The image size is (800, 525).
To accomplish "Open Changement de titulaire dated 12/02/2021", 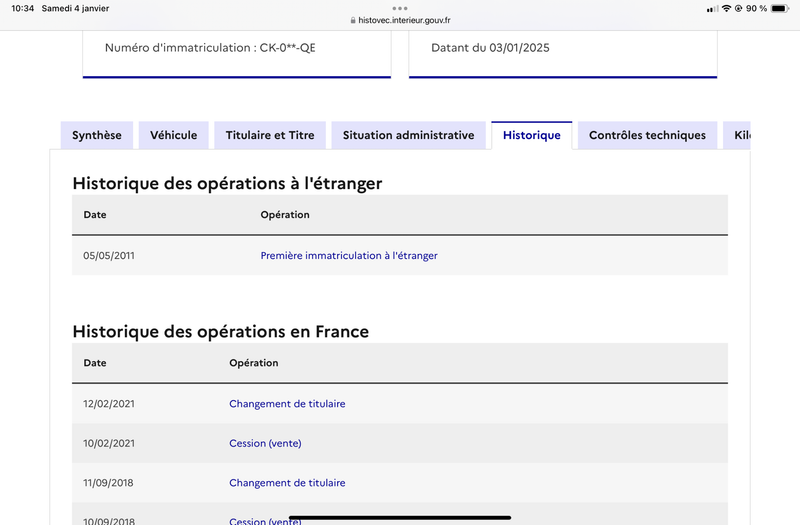I will [287, 404].
